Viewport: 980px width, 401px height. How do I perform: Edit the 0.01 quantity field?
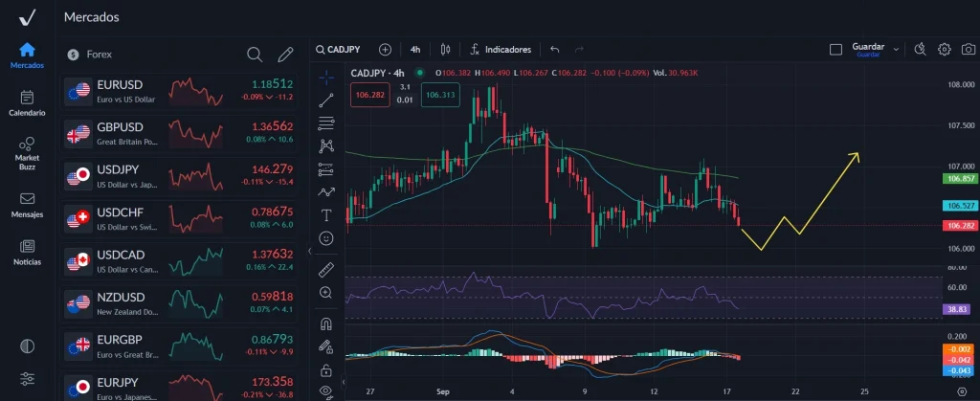(x=405, y=100)
